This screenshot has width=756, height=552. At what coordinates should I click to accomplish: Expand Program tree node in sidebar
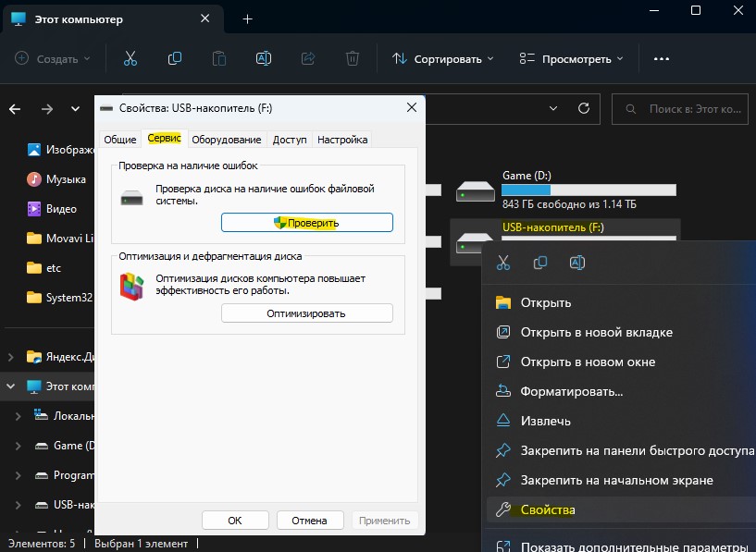pos(18,475)
